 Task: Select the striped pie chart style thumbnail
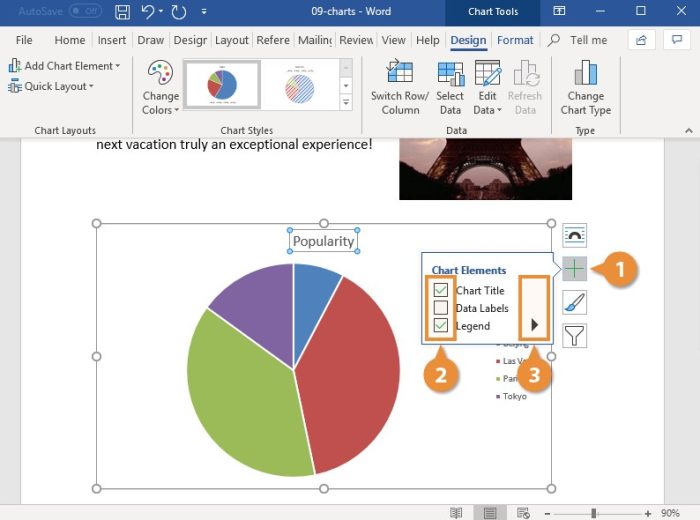(x=300, y=86)
